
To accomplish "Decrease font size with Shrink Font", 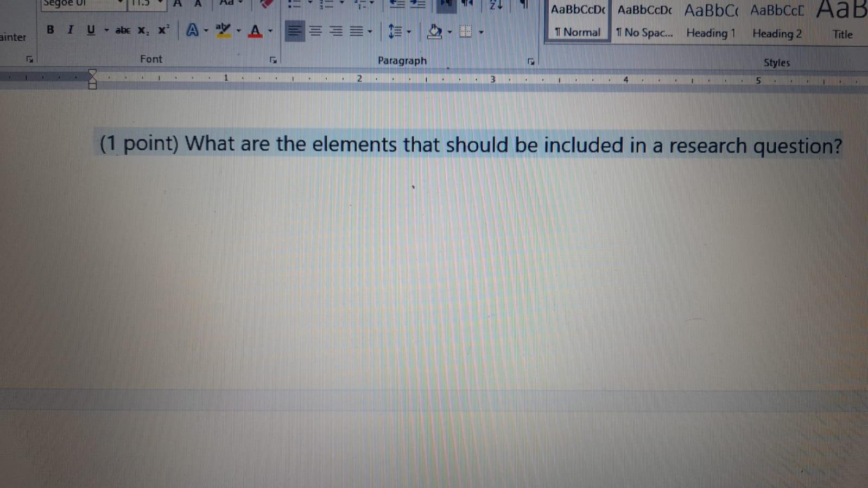I will tap(198, 4).
